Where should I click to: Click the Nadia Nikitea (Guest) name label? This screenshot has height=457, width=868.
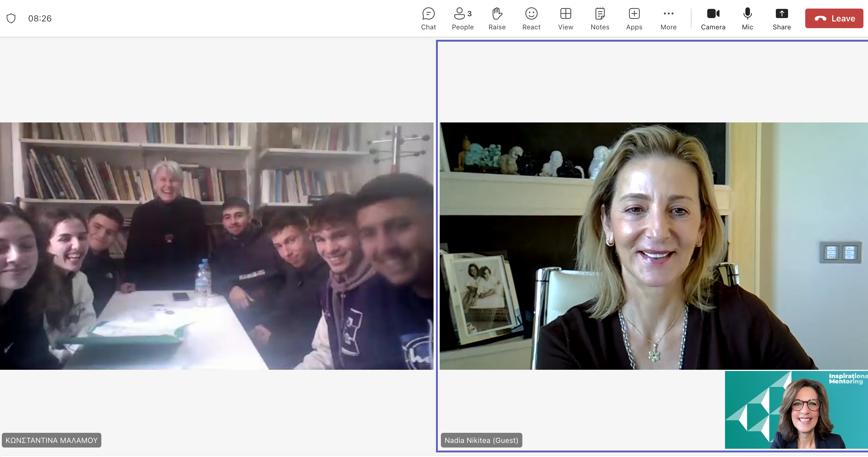(x=481, y=440)
